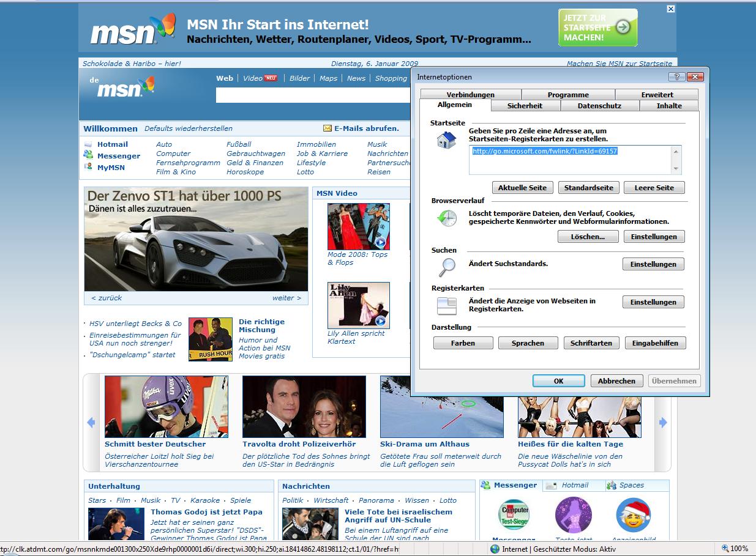Select the Allgemein tab
Viewport: 756px width, 556px height.
coord(455,105)
